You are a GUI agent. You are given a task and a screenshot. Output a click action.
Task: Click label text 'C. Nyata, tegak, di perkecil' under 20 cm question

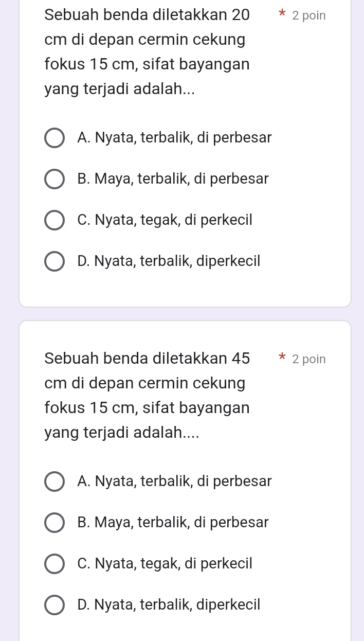[x=165, y=220]
